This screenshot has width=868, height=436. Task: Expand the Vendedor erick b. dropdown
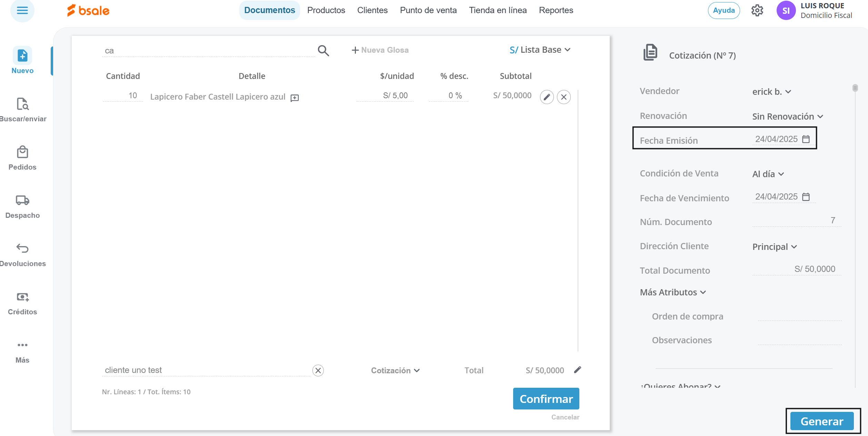pos(771,92)
